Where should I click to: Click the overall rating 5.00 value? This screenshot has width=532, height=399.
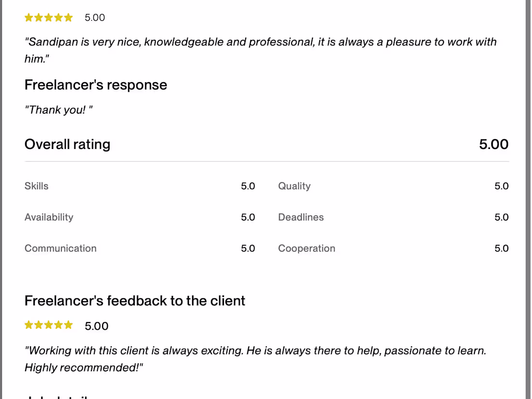coord(493,145)
